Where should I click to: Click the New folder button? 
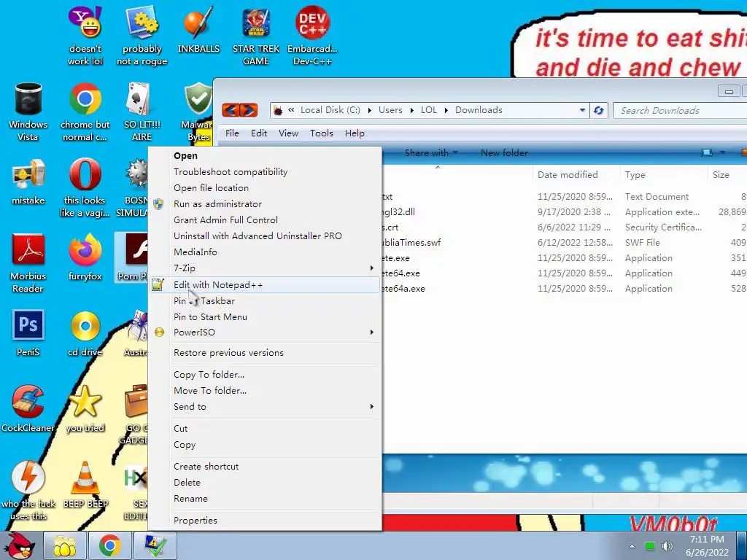(x=504, y=153)
